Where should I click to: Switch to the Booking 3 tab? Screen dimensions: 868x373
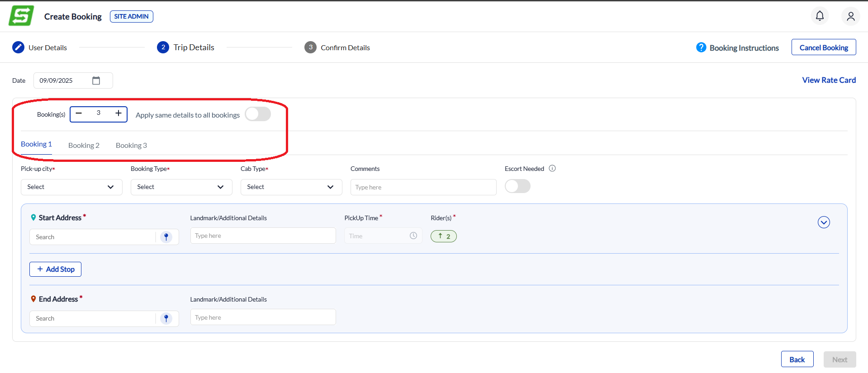[131, 145]
